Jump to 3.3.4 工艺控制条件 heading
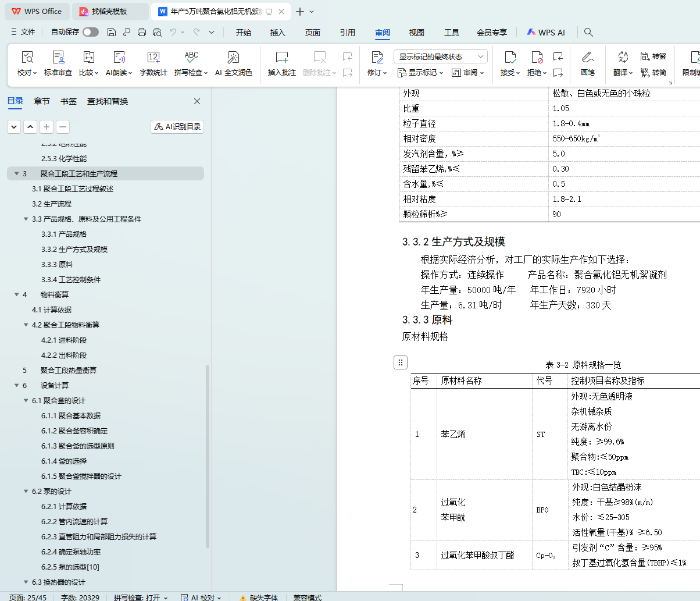This screenshot has width=700, height=601. click(70, 280)
